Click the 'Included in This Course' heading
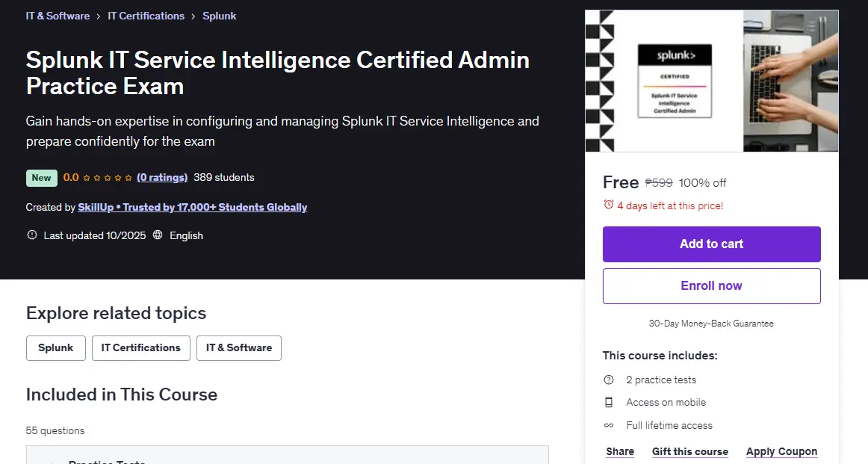 [x=122, y=395]
